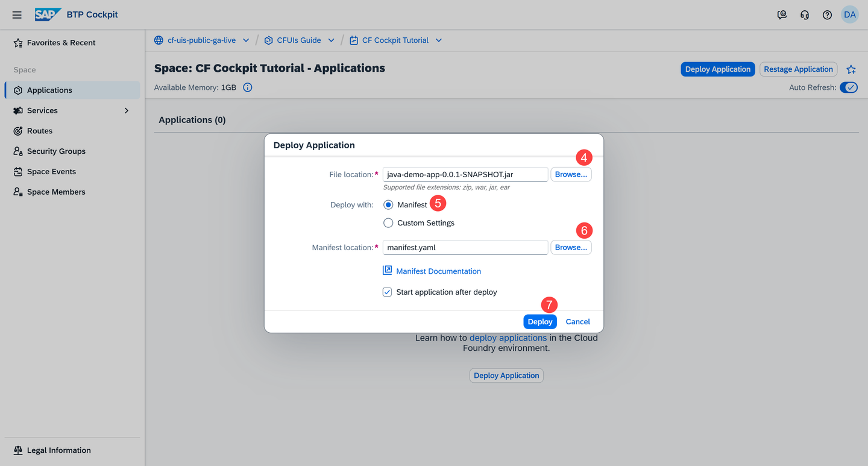Open Favorites & Recent in sidebar

click(72, 43)
